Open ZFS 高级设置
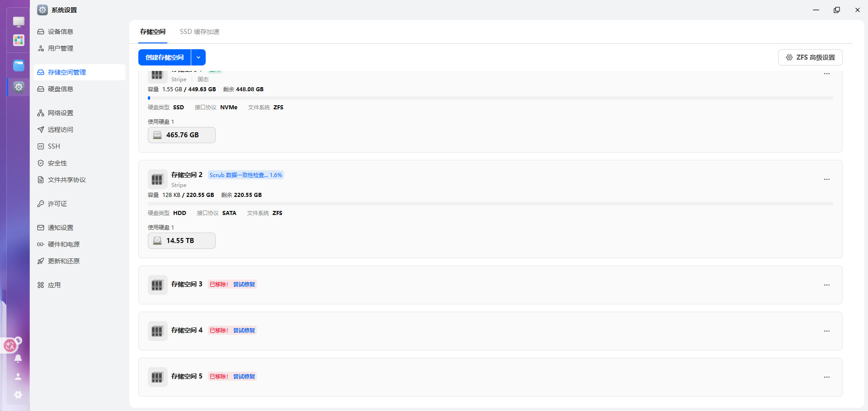This screenshot has width=868, height=411. click(810, 57)
